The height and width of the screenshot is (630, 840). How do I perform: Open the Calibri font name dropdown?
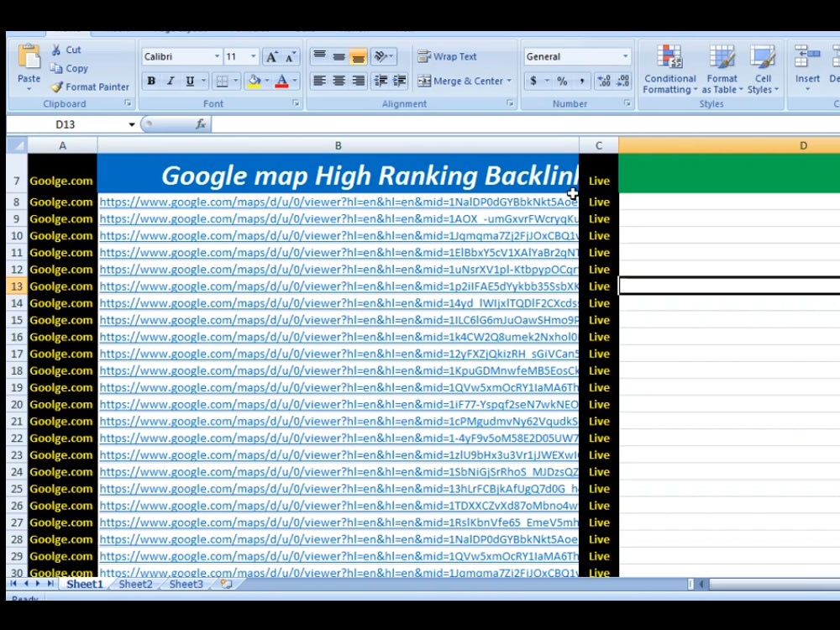[217, 56]
